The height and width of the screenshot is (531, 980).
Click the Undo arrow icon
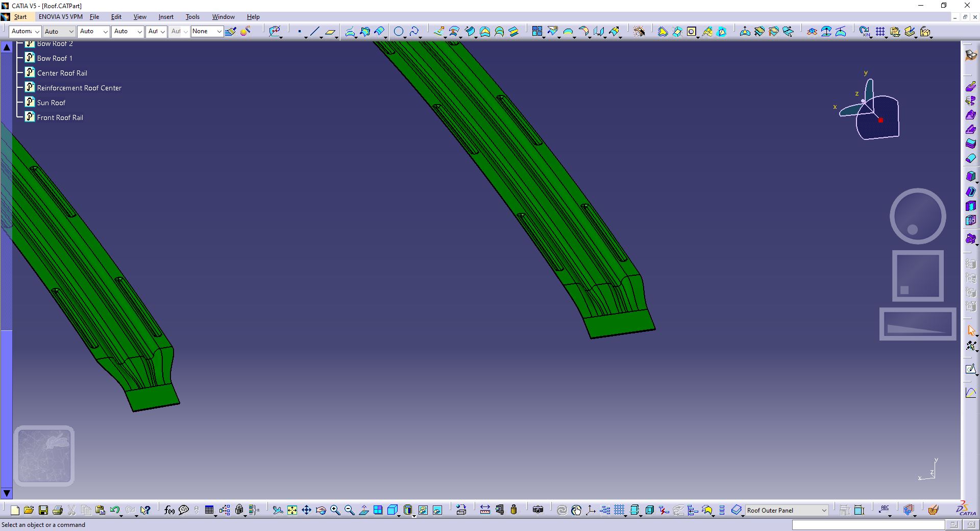pos(115,510)
